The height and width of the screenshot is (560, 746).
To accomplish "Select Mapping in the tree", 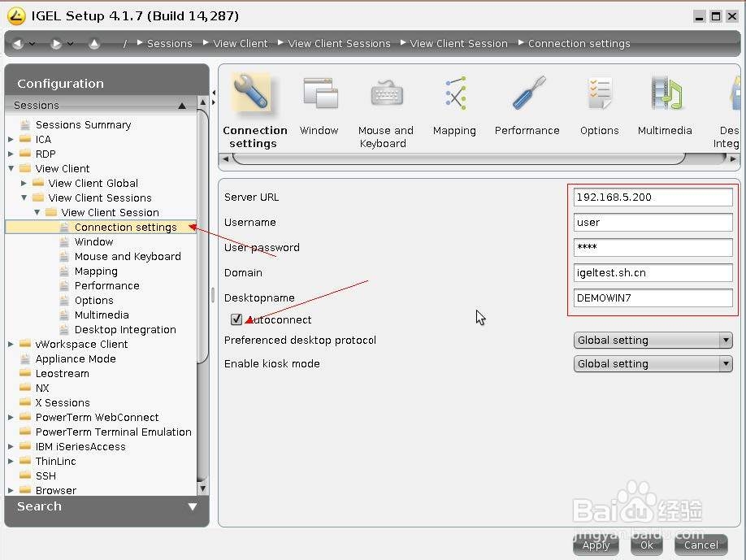I will [96, 271].
